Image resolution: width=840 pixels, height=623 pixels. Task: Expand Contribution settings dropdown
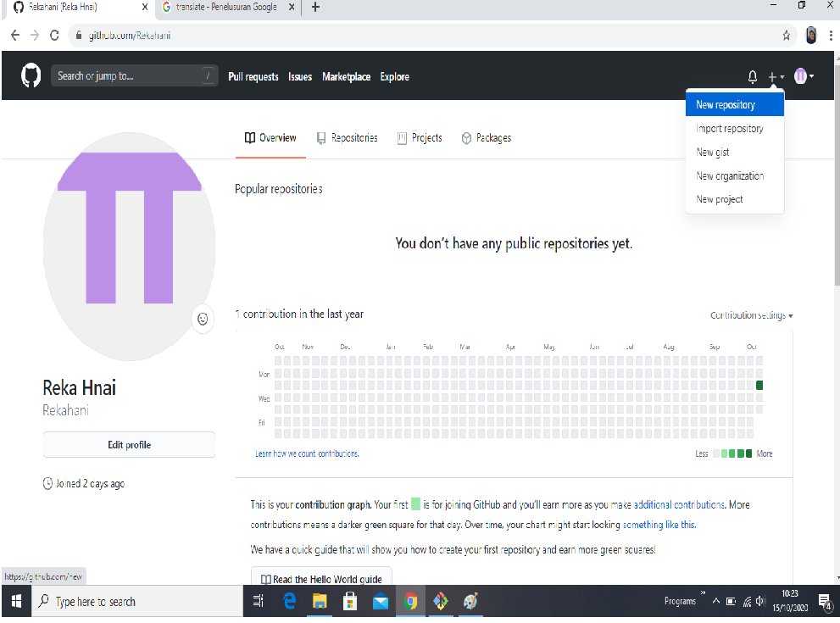pos(751,315)
